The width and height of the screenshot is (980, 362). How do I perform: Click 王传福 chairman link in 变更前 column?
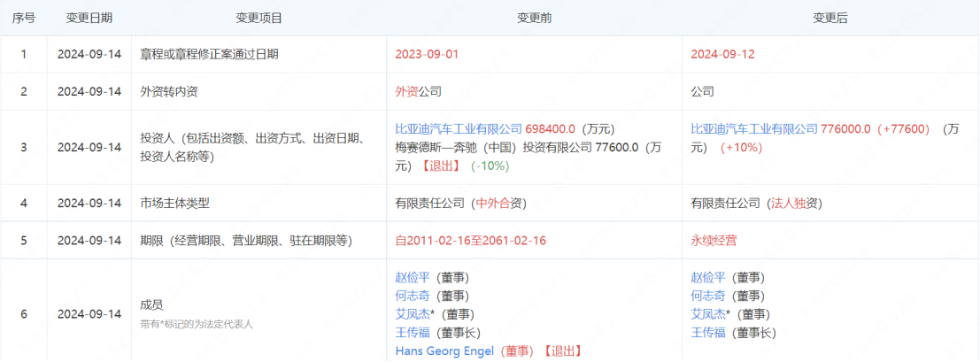[x=412, y=333]
